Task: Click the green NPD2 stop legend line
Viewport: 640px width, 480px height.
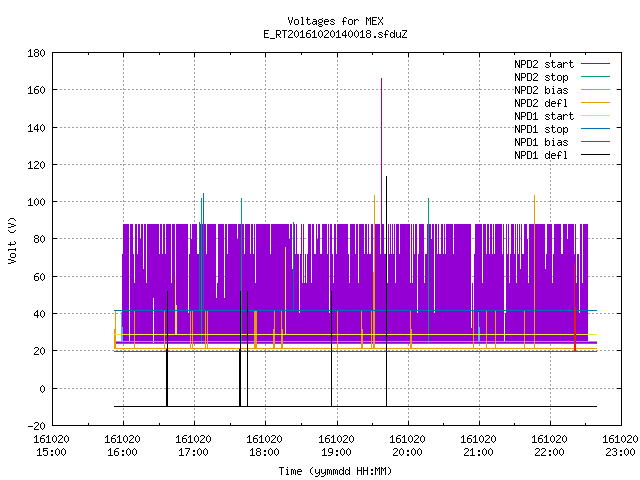Action: pos(596,77)
